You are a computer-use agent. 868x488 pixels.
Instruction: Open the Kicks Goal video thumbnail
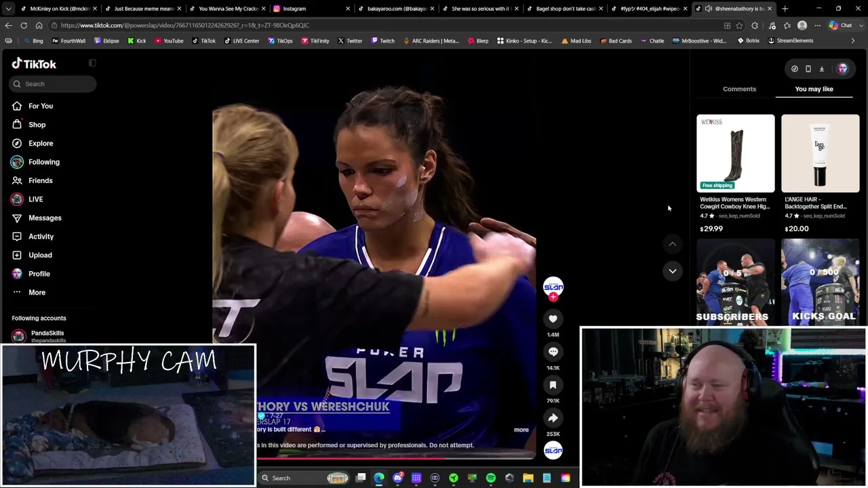pos(820,283)
